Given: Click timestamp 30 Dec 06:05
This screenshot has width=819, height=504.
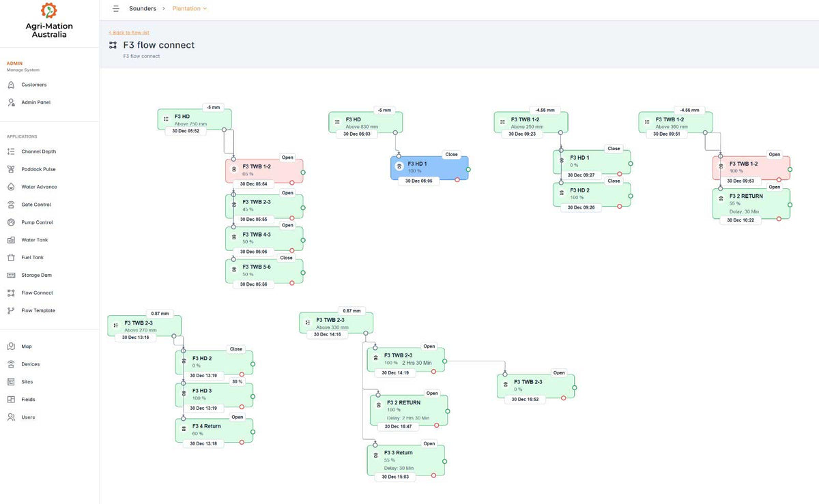Looking at the screenshot, I should [418, 181].
